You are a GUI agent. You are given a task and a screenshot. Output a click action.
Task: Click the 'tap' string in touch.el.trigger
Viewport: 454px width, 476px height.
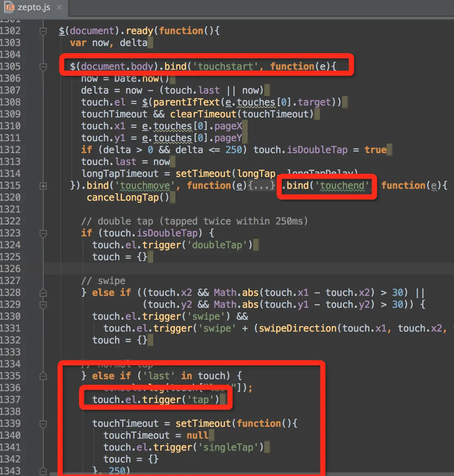(200, 400)
